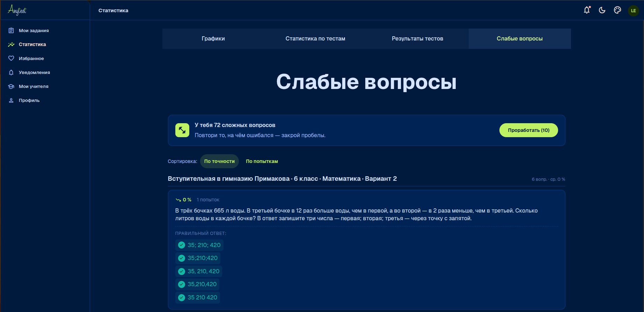Click the check icon beside 35; 210; 420
Image resolution: width=644 pixels, height=312 pixels.
[x=182, y=245]
